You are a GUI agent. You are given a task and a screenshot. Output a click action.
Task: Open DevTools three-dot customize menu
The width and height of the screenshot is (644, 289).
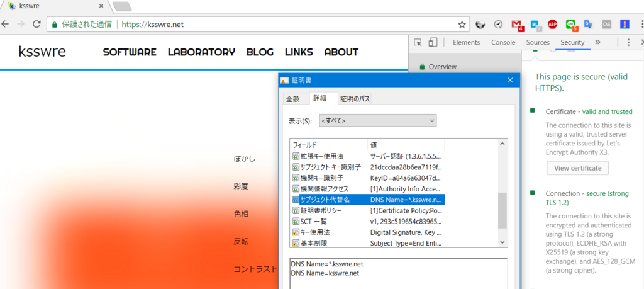(628, 42)
